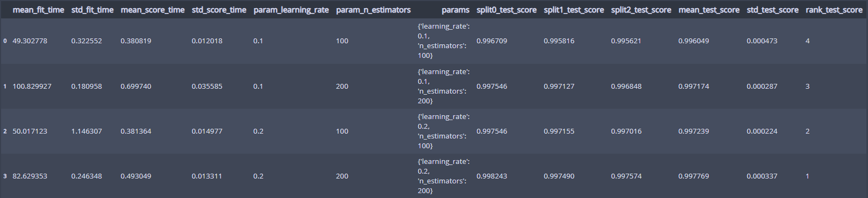Screen dimensions: 868x198
Task: Click split2_test_score value 0.996848
Action: [x=627, y=87]
